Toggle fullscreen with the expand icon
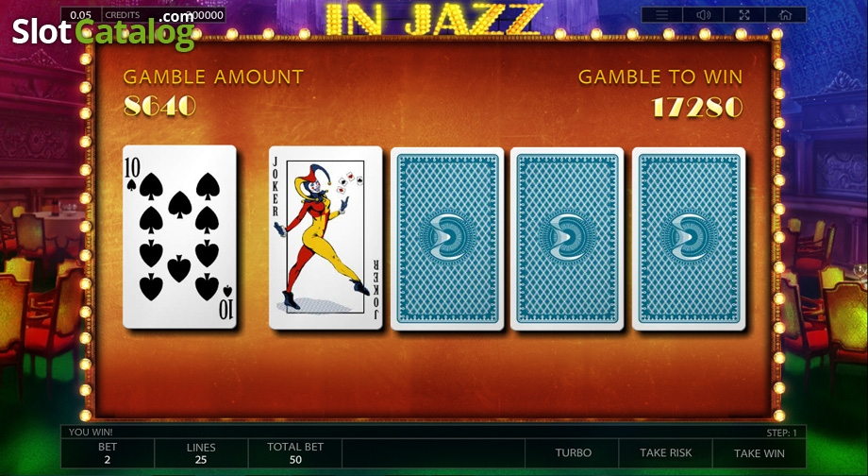Image resolution: width=868 pixels, height=476 pixels. click(x=744, y=15)
